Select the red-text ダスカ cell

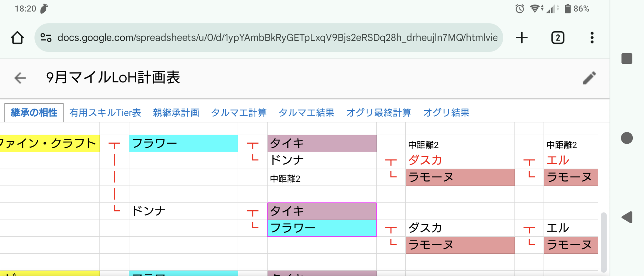pos(460,160)
